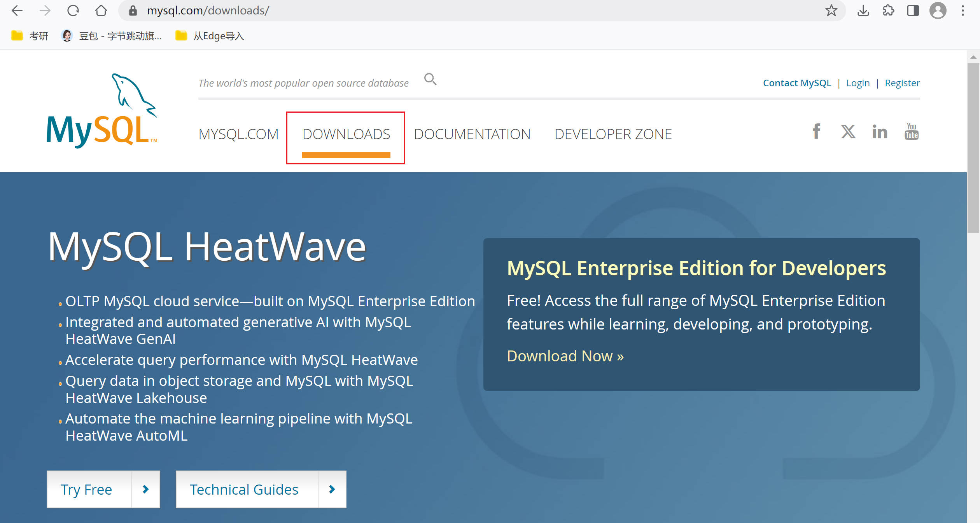Click 'Accelerate query performance' bullet text

[241, 360]
